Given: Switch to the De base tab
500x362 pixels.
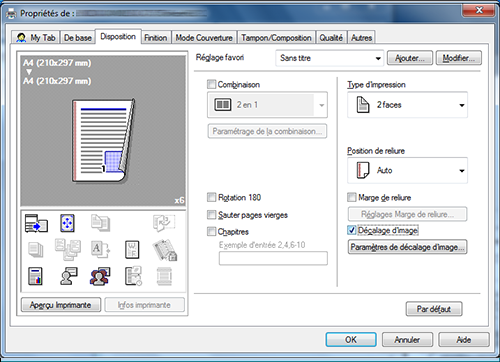Looking at the screenshot, I should coord(78,38).
